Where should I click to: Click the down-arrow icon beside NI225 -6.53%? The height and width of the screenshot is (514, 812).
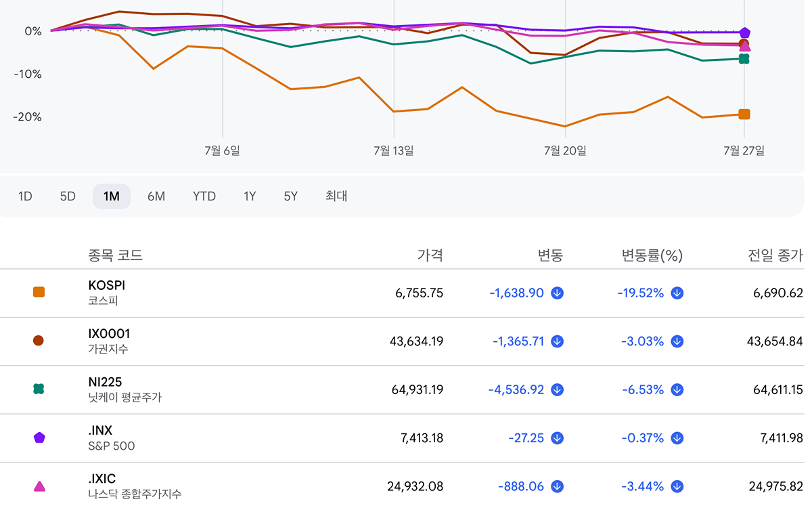[x=677, y=390]
